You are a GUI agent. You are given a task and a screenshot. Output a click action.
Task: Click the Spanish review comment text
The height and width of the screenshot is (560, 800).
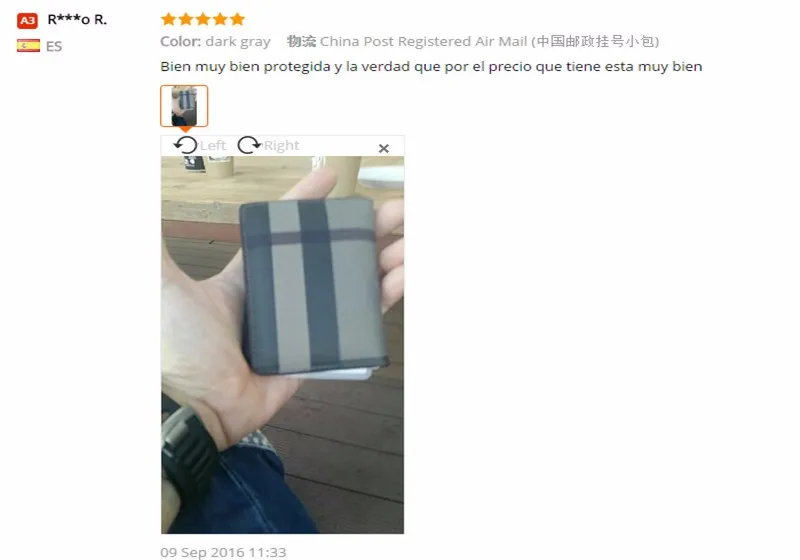pos(431,67)
